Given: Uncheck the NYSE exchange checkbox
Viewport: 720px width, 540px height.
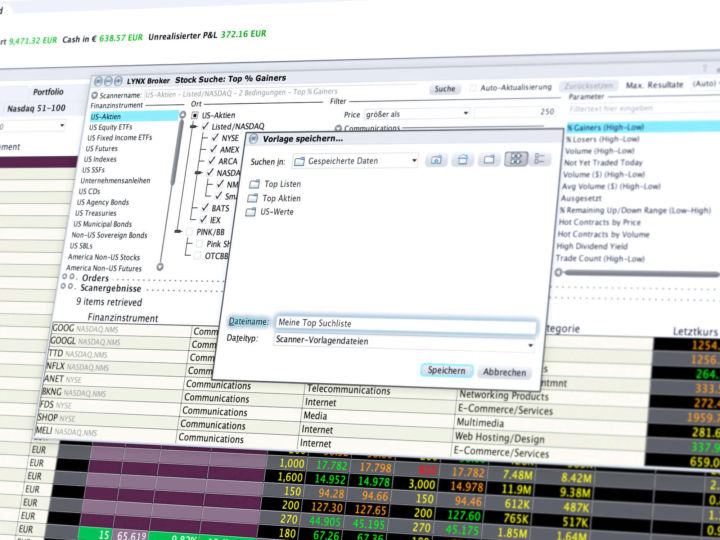Looking at the screenshot, I should click(x=215, y=138).
